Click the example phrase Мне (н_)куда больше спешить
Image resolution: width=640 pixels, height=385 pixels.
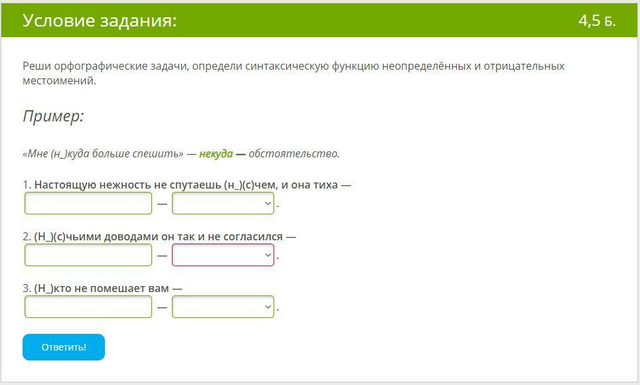click(103, 154)
